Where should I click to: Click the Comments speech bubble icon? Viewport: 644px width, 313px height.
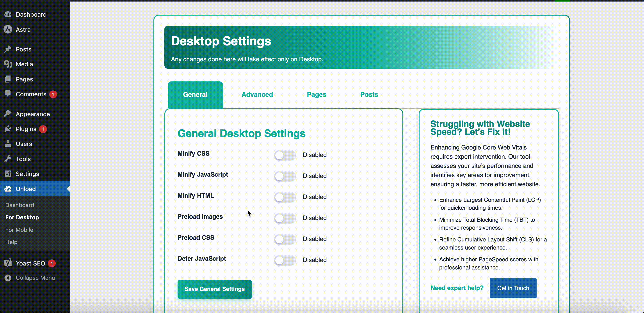click(8, 94)
